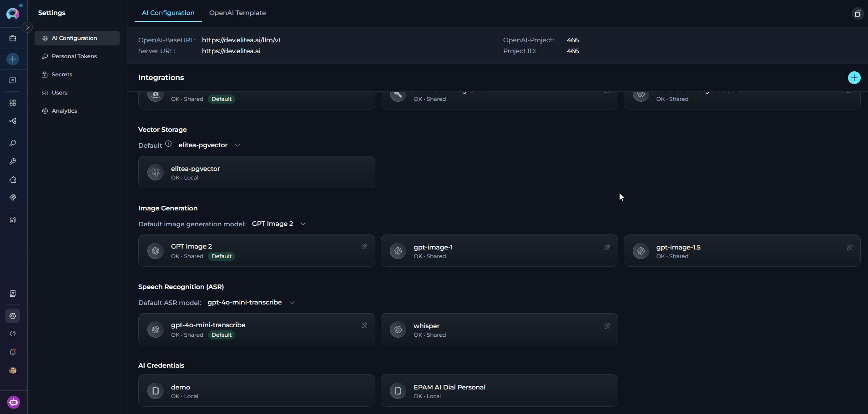Image resolution: width=868 pixels, height=414 pixels.
Task: Add a new integration with the cyan plus button
Action: (854, 78)
